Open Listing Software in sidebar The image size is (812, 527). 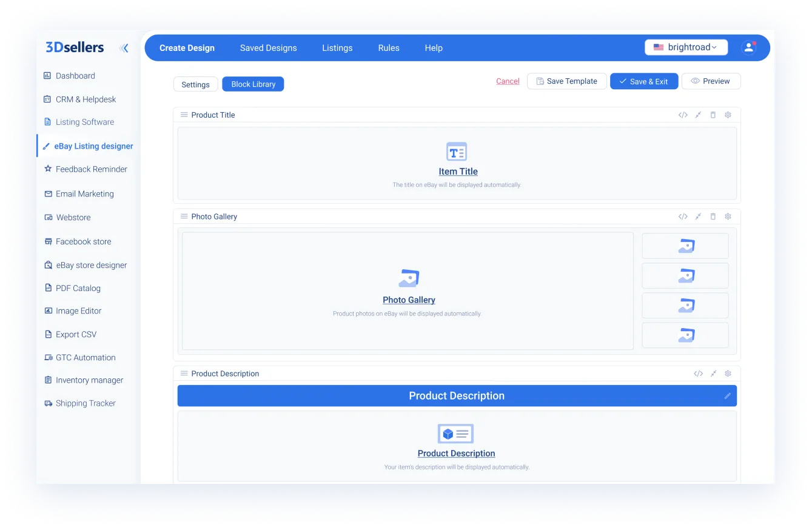coord(79,122)
